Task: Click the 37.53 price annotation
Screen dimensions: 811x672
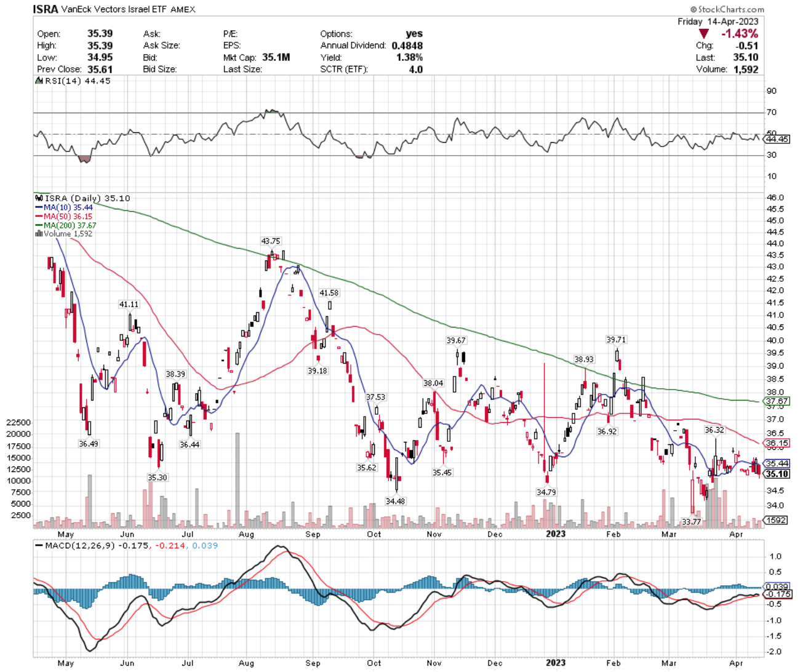Action: tap(376, 398)
